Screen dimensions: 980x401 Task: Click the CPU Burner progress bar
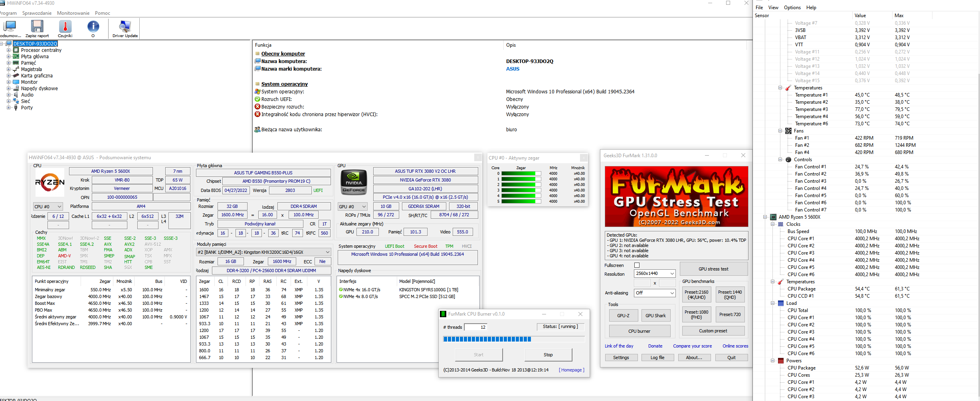click(513, 339)
